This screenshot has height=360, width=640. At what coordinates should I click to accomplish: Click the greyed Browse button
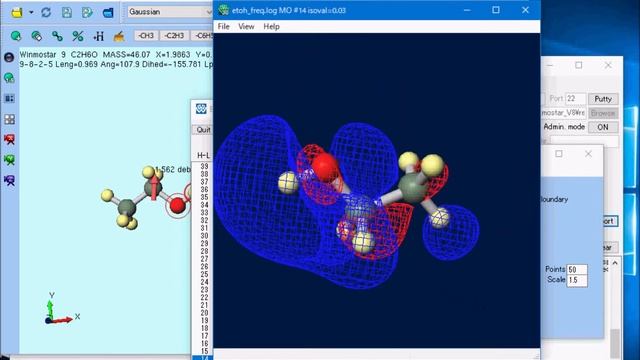pos(603,113)
